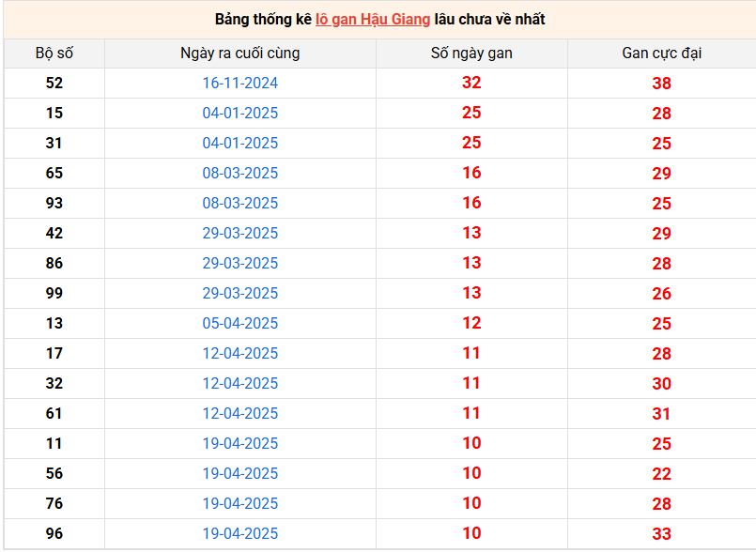This screenshot has width=756, height=552.
Task: Click the 'Gan cực đại' column header
Action: 661,53
